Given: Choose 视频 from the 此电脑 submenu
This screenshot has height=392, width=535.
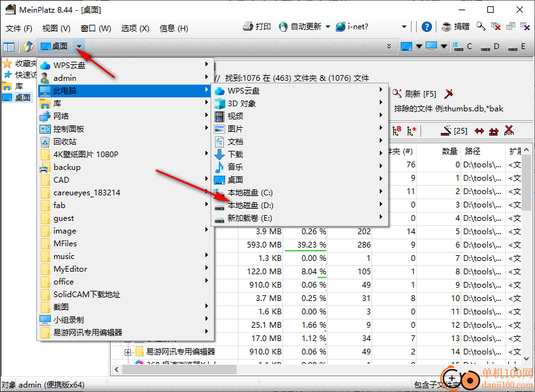Looking at the screenshot, I should coord(300,116).
